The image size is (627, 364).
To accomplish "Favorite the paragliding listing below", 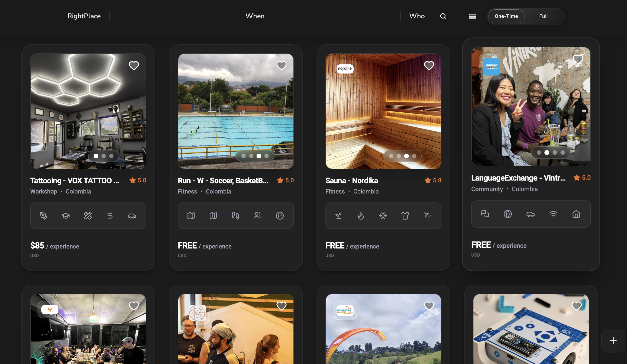I will pos(429,306).
